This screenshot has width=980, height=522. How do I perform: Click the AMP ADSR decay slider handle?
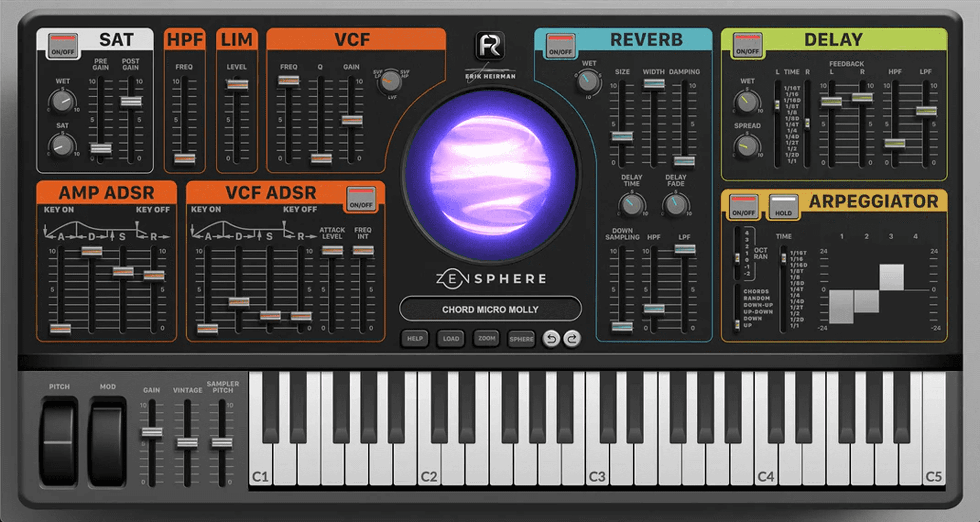pyautogui.click(x=92, y=251)
